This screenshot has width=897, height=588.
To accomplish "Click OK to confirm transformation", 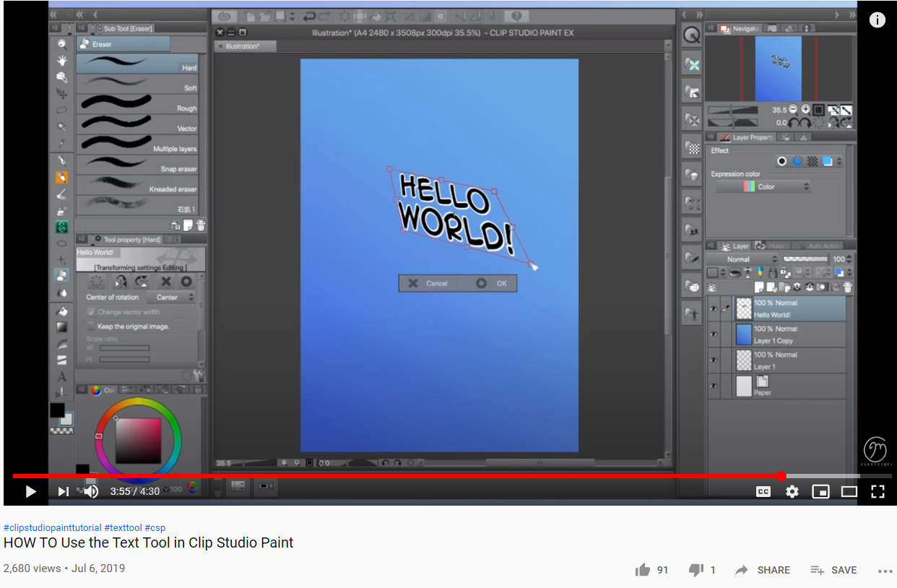I will (x=492, y=283).
